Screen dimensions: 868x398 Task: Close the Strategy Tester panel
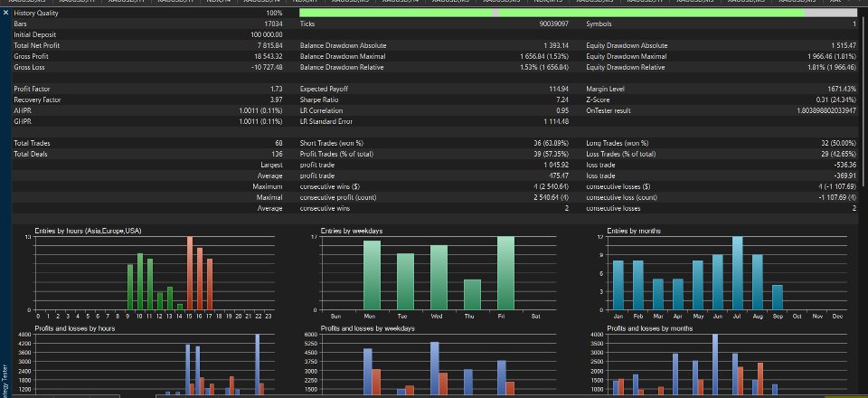click(5, 12)
